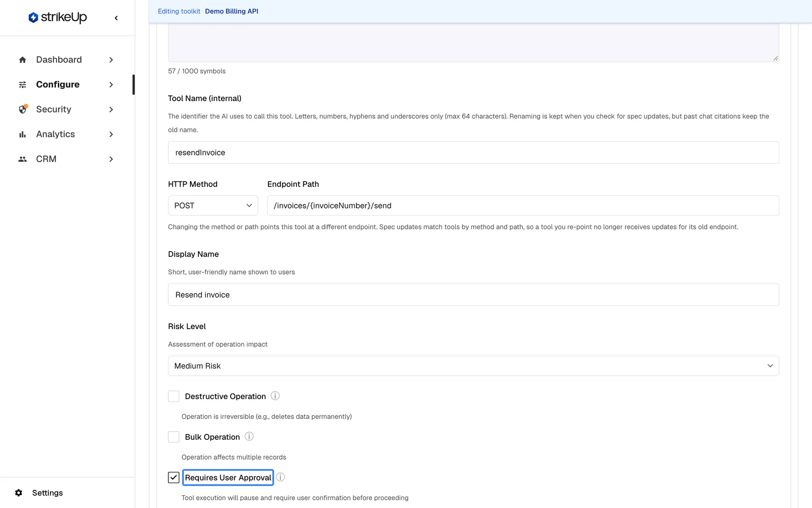Click the Analytics bar chart icon

pyautogui.click(x=23, y=134)
